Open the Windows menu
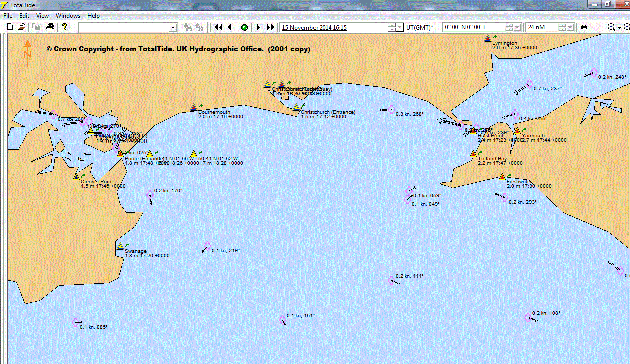This screenshot has width=630, height=364. pyautogui.click(x=68, y=16)
